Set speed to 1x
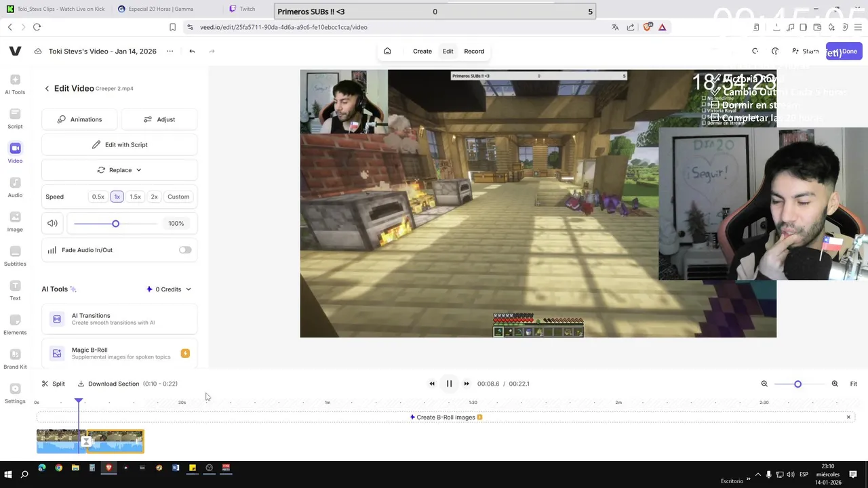This screenshot has width=868, height=488. (117, 197)
